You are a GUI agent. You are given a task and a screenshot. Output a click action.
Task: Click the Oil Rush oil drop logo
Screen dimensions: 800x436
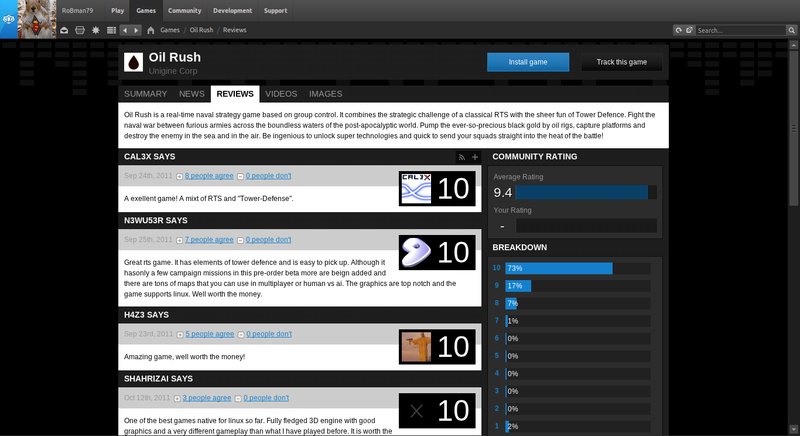[x=133, y=63]
